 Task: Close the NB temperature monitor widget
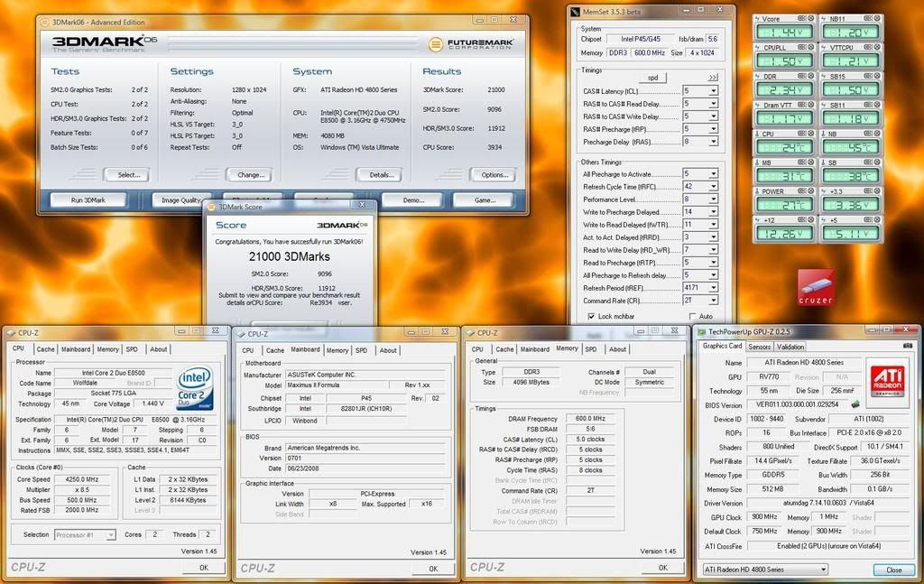tap(877, 134)
